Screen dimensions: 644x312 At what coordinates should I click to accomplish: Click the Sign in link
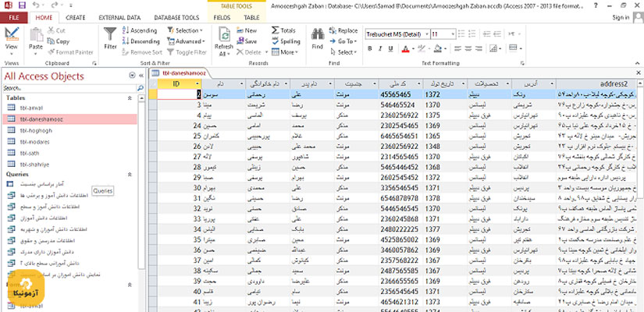(x=621, y=18)
